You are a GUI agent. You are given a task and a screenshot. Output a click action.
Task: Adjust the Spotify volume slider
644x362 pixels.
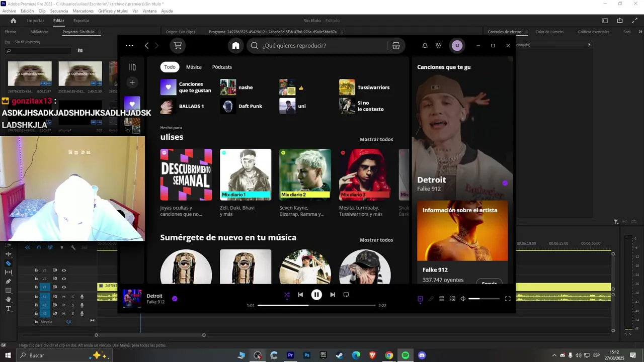click(x=484, y=299)
